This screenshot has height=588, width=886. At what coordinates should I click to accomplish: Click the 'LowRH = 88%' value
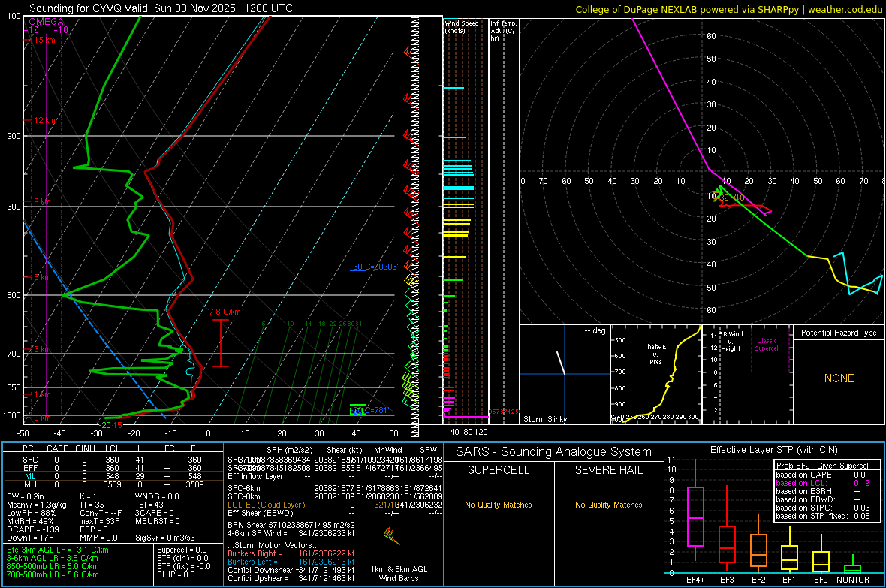coord(31,514)
